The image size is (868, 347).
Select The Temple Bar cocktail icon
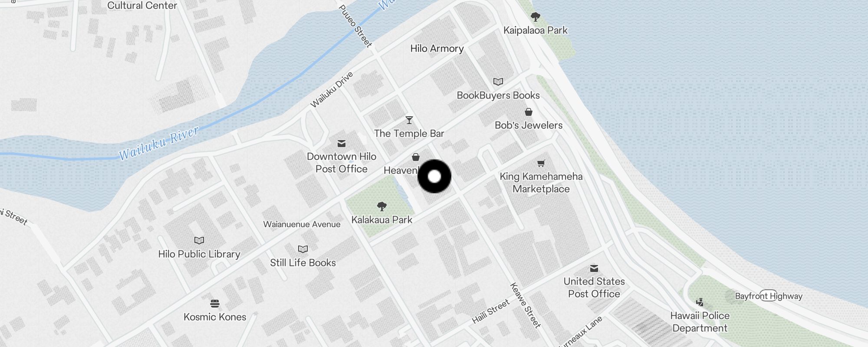[409, 120]
